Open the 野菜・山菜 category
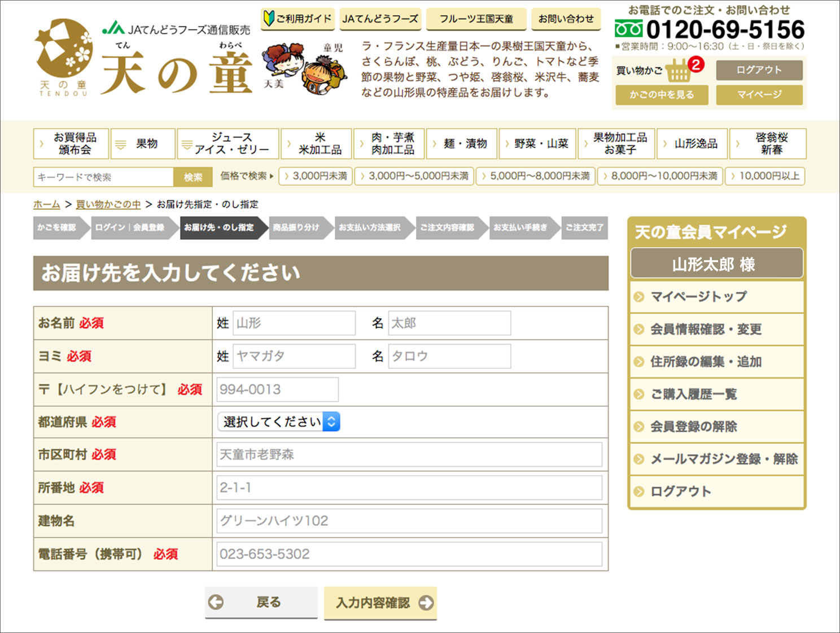The width and height of the screenshot is (840, 633). tap(537, 144)
